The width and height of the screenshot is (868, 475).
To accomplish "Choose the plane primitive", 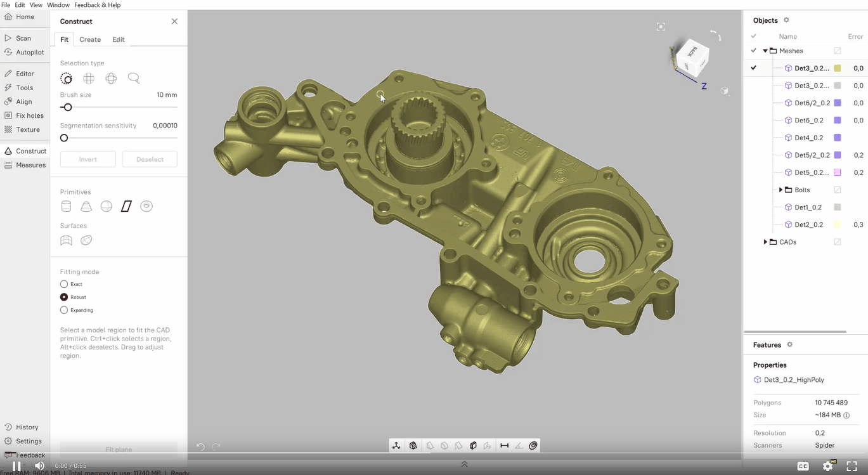I will click(x=126, y=206).
